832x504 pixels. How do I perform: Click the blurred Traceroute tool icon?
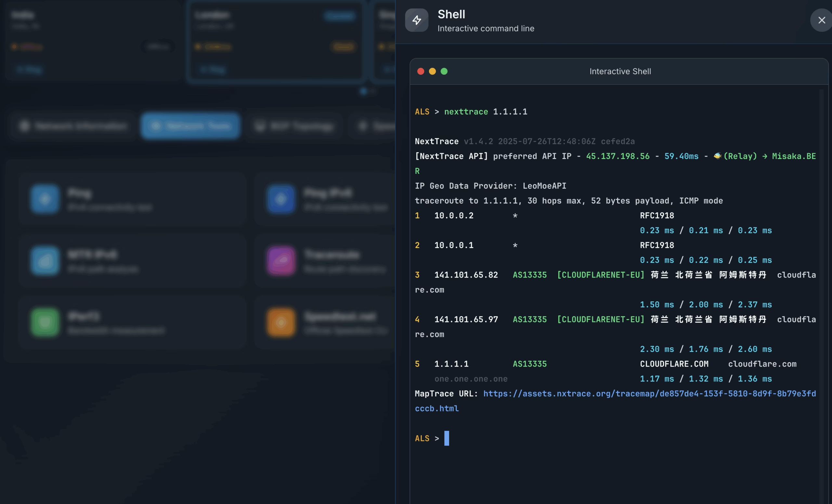point(281,261)
